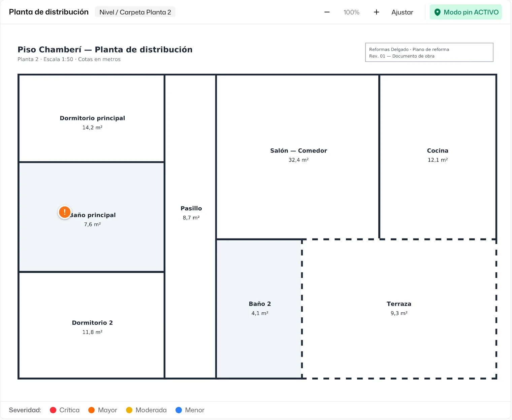Toggle the Modo pin ACTIVO button
Image resolution: width=512 pixels, height=420 pixels.
(466, 12)
